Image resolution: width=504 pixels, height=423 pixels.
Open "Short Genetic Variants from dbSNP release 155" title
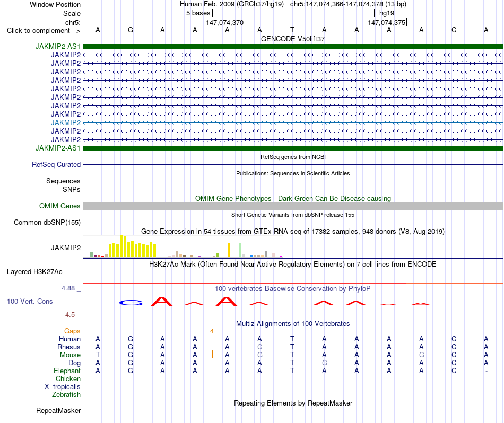[293, 215]
